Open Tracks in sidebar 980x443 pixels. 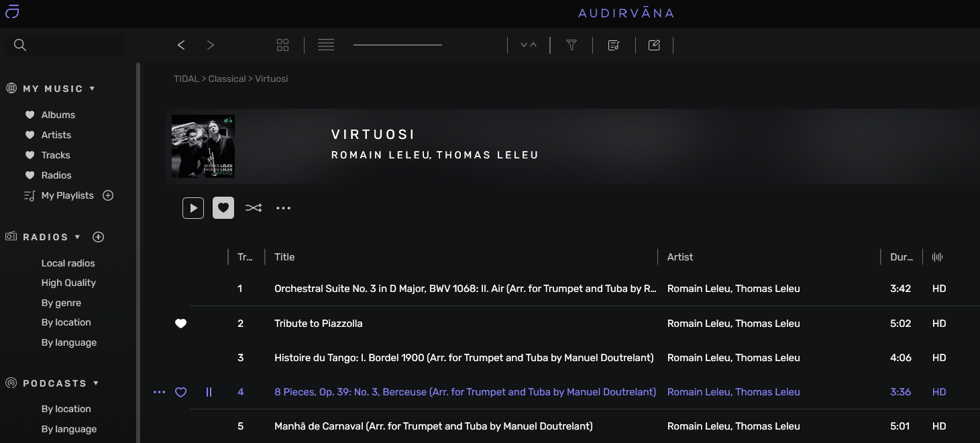coord(56,155)
